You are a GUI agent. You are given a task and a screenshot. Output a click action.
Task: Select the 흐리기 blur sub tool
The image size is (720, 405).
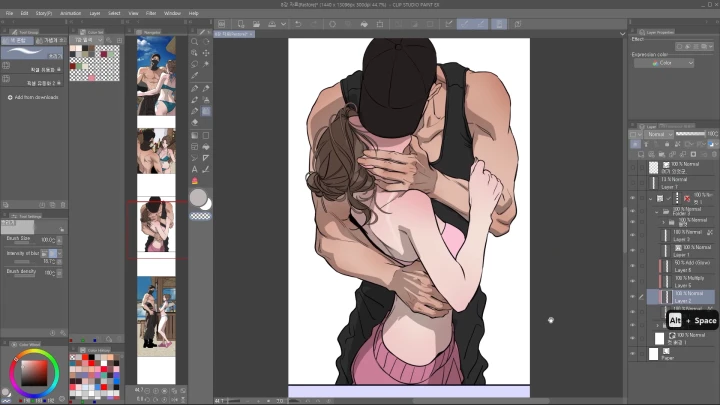[32, 53]
